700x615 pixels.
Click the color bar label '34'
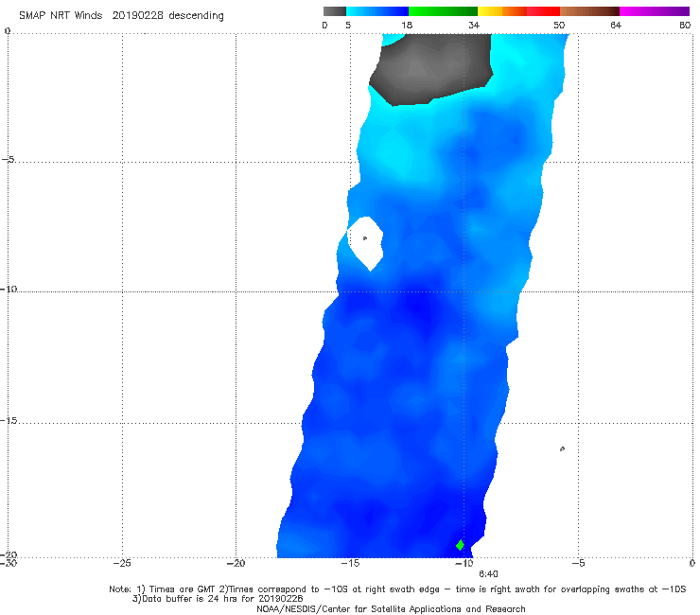coord(474,26)
